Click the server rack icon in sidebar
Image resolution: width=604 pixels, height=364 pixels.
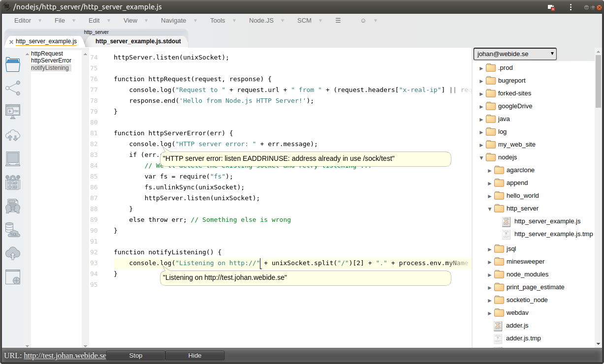point(12,206)
